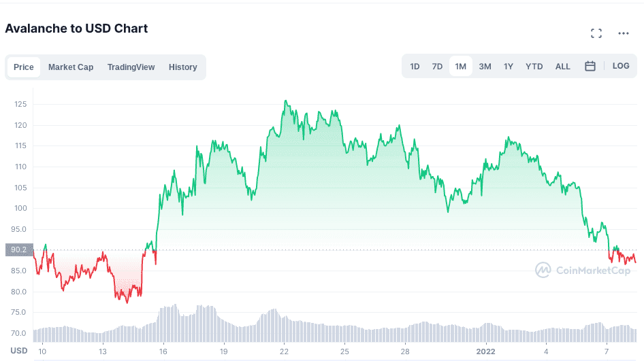Open the TradingView tab
This screenshot has height=361, width=644.
(x=131, y=67)
